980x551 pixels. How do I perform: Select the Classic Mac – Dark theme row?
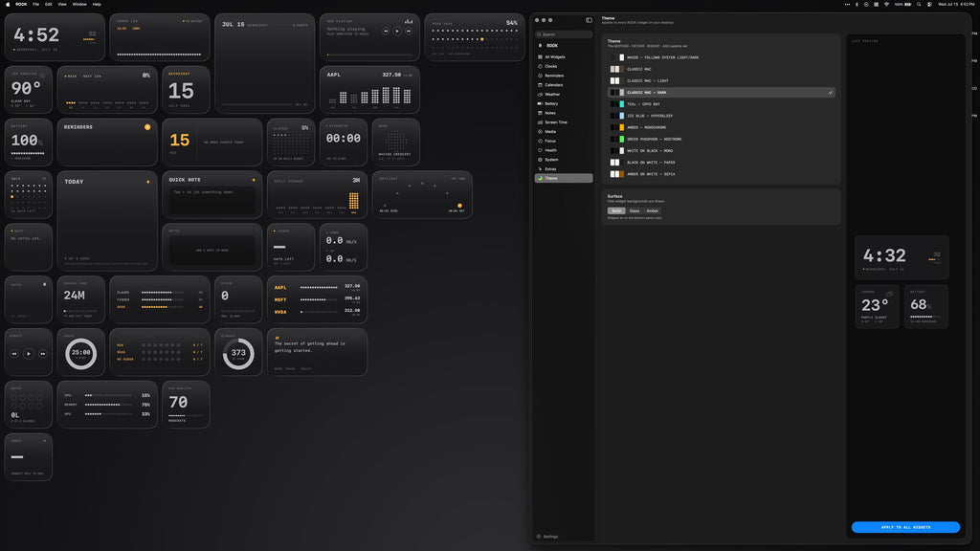coord(722,93)
